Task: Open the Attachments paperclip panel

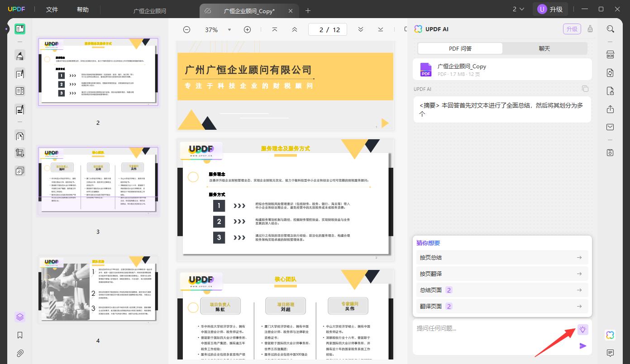Action: [x=19, y=353]
